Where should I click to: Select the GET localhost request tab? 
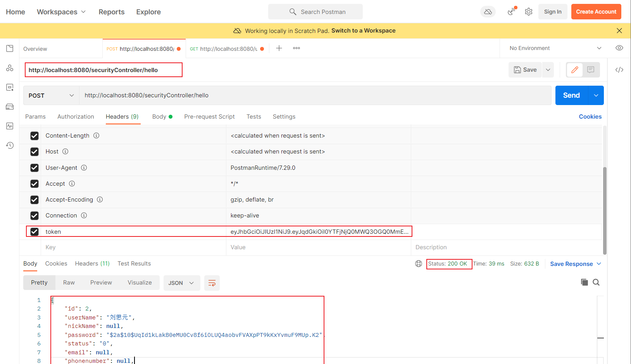click(227, 48)
